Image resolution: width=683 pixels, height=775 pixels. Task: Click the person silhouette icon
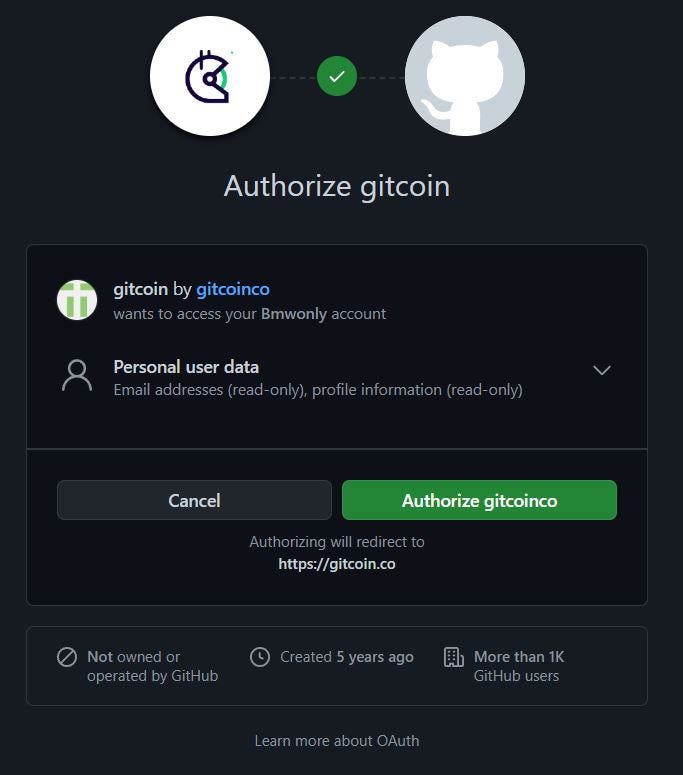77,376
